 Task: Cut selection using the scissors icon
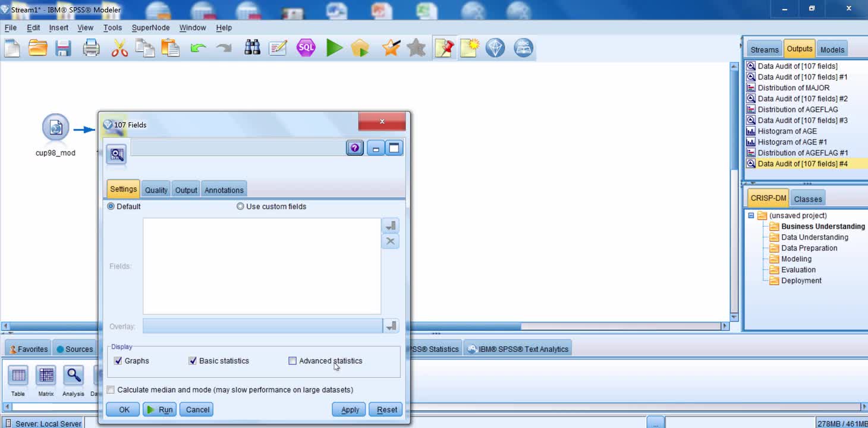coord(119,48)
